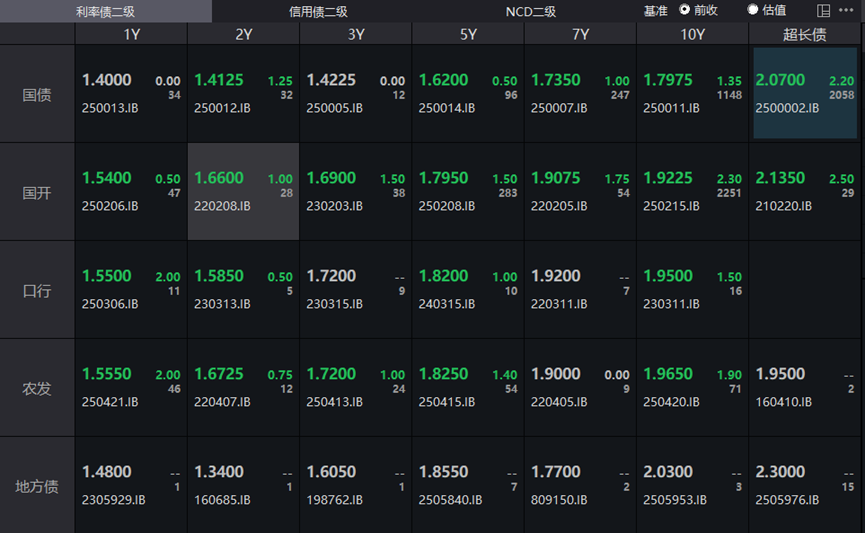Select the 前收 radio button
Viewport: 865px width, 533px height.
coord(685,10)
